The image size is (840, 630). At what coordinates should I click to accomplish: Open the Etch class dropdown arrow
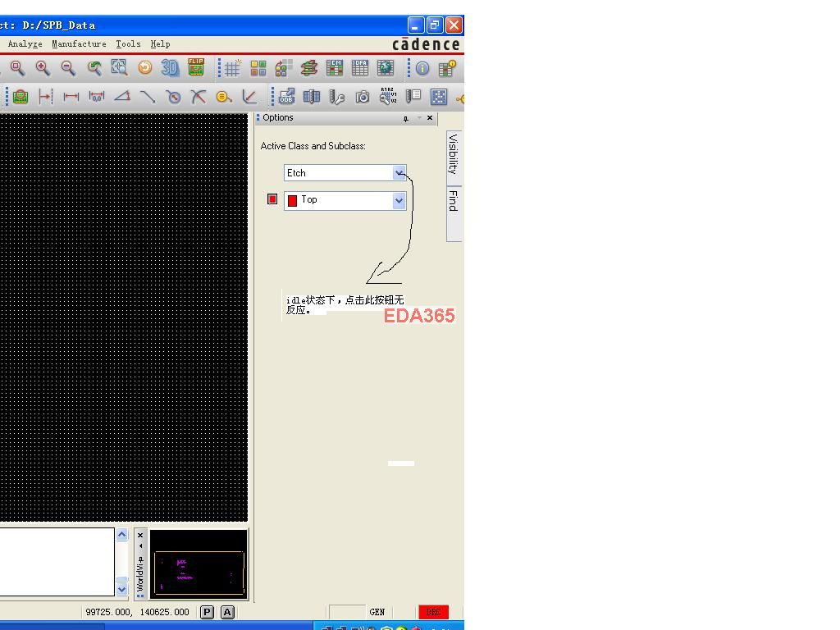pyautogui.click(x=399, y=173)
